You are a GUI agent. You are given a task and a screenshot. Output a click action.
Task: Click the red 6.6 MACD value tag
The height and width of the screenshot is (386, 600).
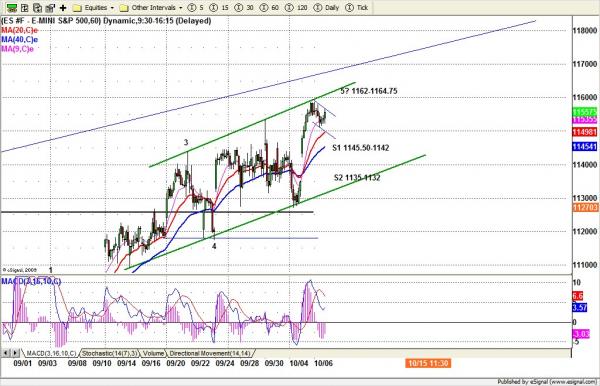click(578, 296)
